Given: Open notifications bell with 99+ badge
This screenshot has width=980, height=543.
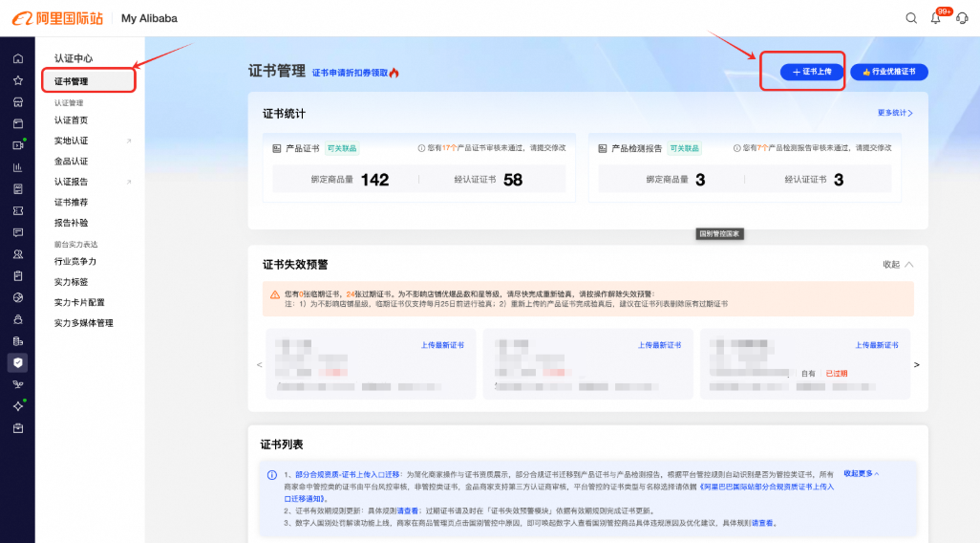Looking at the screenshot, I should (936, 18).
